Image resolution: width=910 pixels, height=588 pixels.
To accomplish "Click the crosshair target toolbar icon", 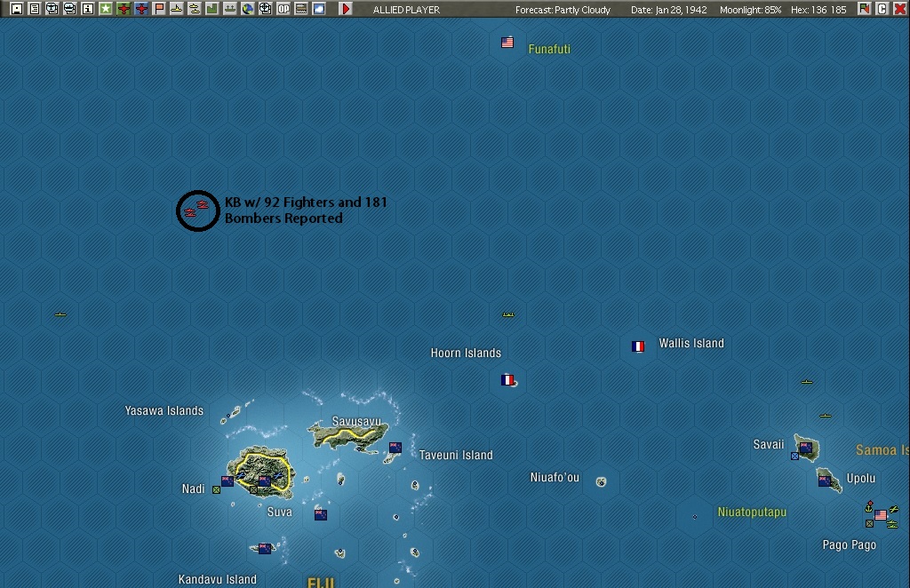I will click(265, 9).
